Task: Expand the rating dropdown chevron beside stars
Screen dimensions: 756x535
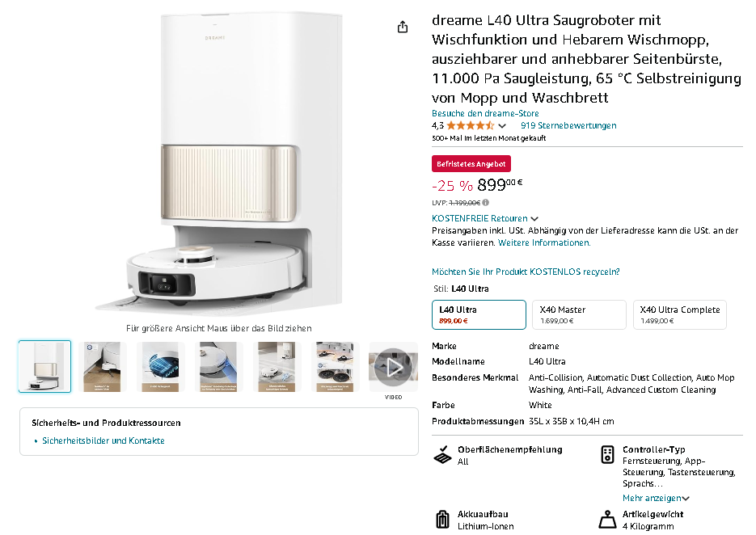Action: tap(502, 126)
